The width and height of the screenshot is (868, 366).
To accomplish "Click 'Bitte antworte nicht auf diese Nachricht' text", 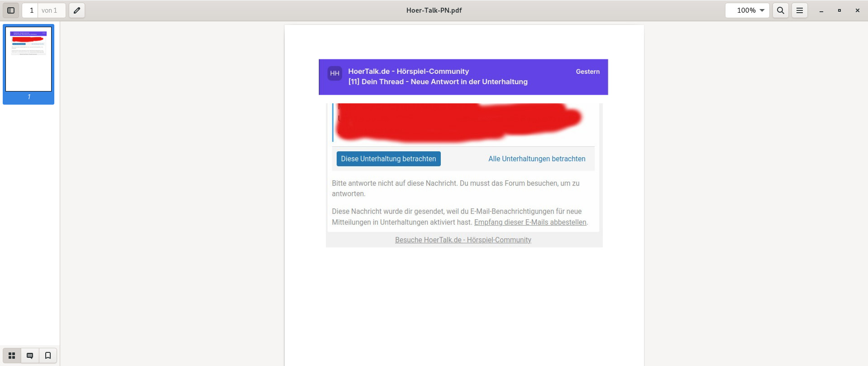I will point(395,183).
